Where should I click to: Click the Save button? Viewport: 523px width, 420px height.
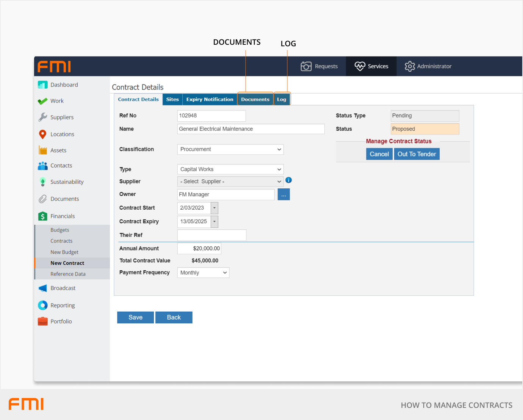click(x=135, y=318)
